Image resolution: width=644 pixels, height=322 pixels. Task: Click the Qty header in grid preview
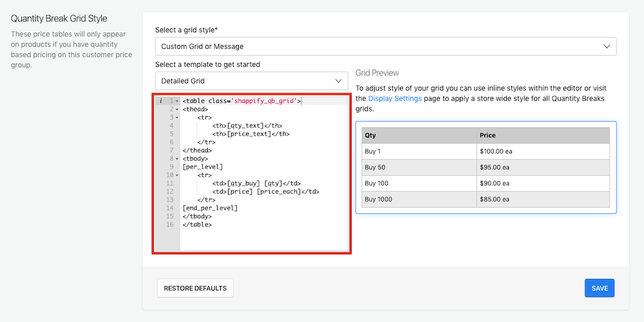(370, 135)
